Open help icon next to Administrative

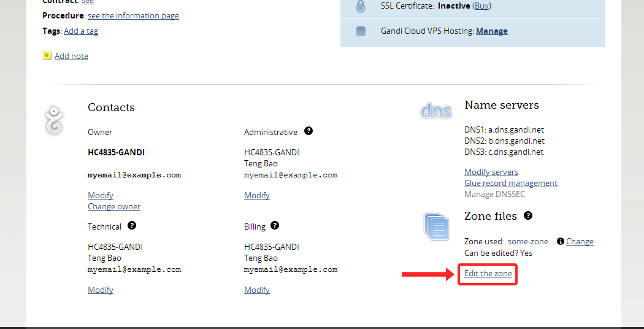pyautogui.click(x=309, y=131)
